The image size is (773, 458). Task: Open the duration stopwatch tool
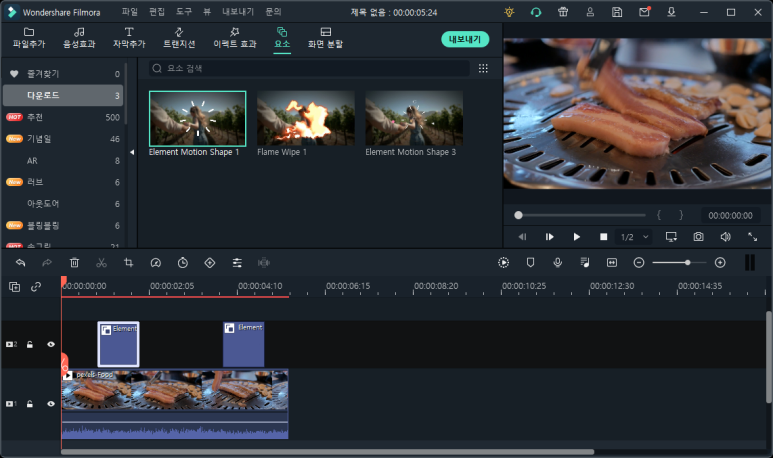[x=183, y=263]
